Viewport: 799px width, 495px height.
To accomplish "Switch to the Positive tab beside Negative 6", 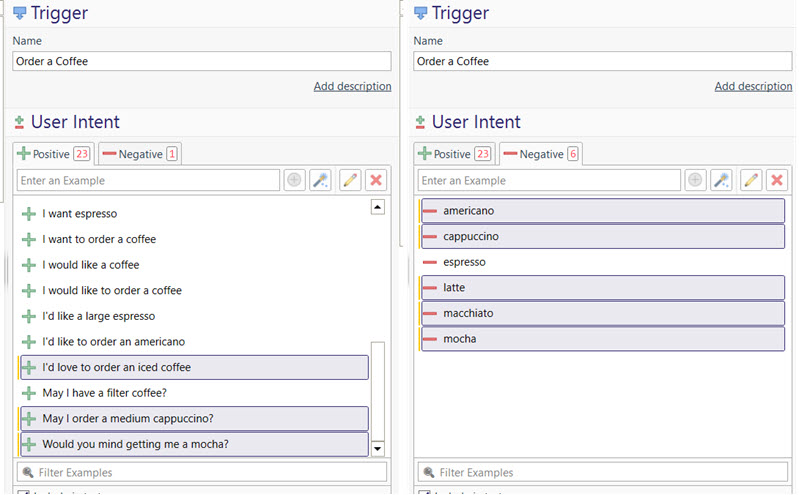I will pyautogui.click(x=455, y=154).
